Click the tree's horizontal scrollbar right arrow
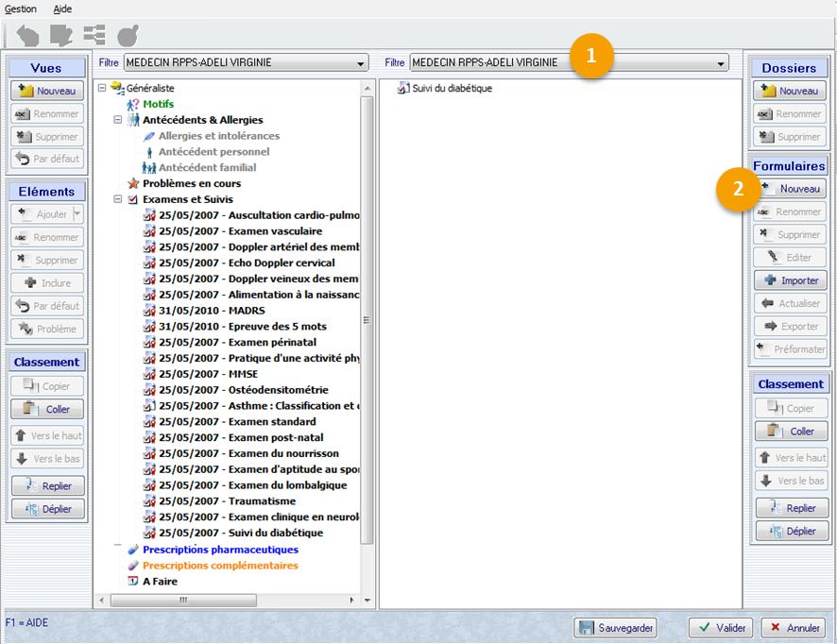 tap(354, 600)
